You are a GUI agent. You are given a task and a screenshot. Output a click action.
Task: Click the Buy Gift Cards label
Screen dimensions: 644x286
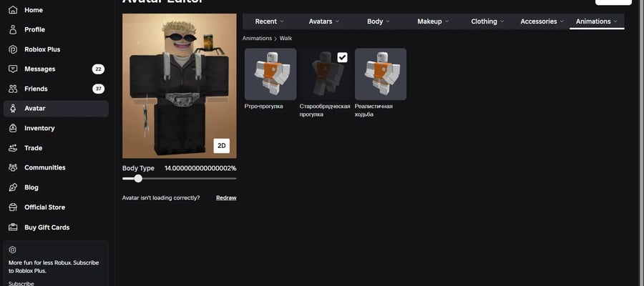point(47,227)
